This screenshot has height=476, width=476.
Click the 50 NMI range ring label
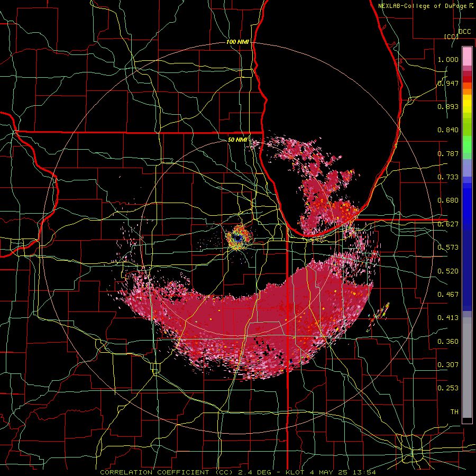pos(237,140)
